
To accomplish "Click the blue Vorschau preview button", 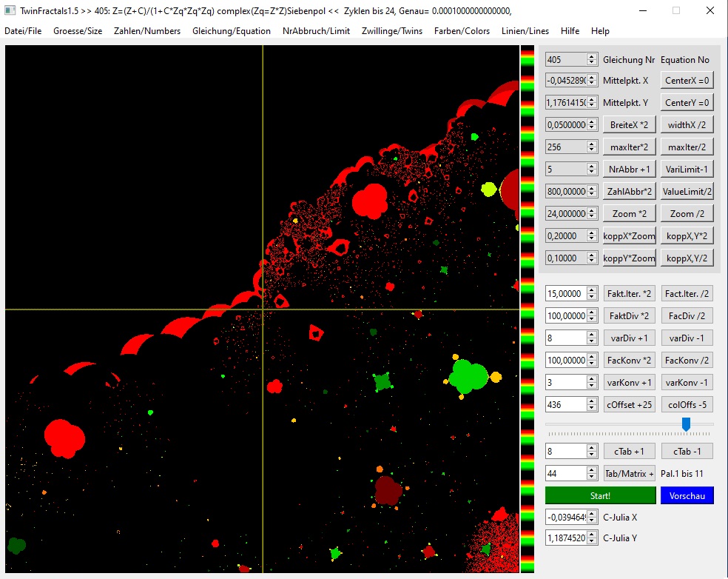I will coord(687,496).
